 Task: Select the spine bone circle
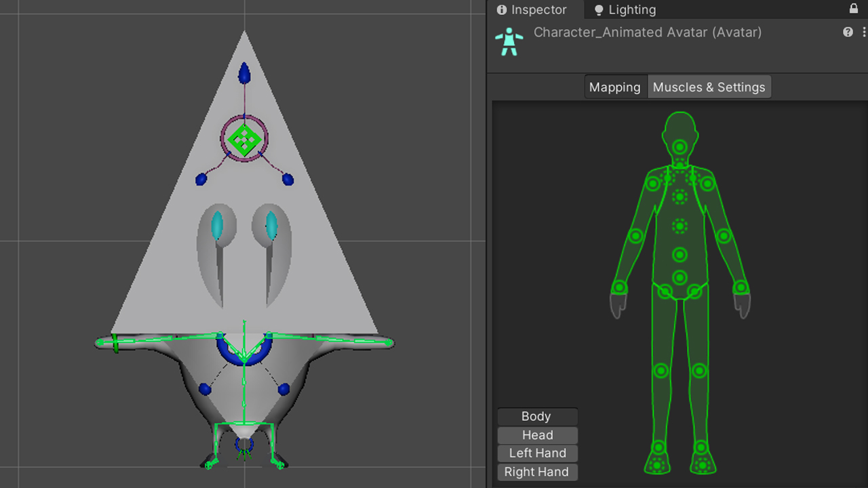click(679, 255)
